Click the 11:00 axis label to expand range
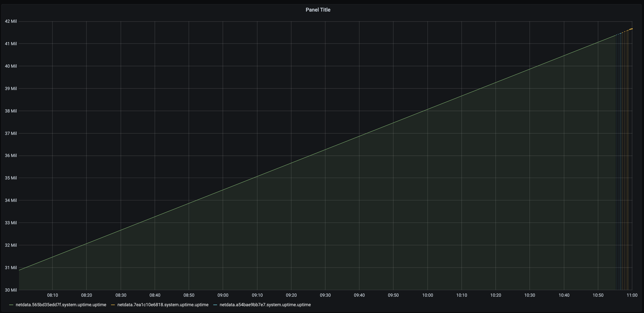 point(632,295)
